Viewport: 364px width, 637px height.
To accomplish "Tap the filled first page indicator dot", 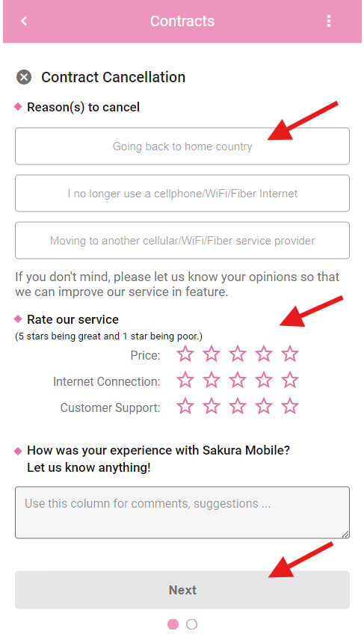I will click(x=173, y=624).
